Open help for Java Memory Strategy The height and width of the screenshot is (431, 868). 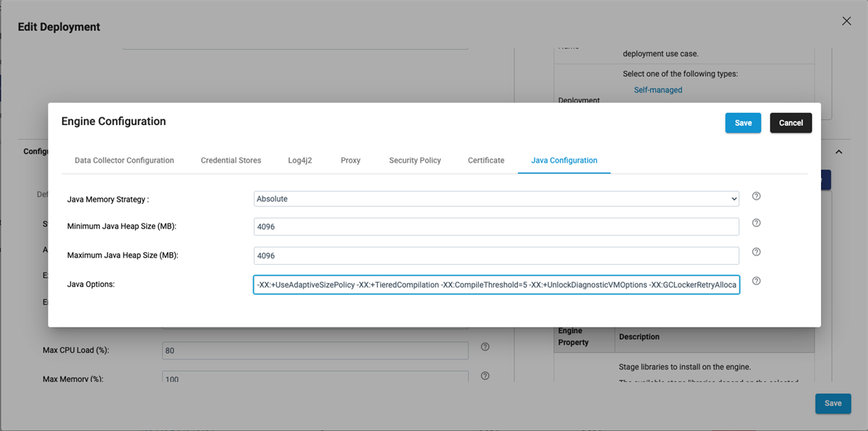[x=757, y=196]
